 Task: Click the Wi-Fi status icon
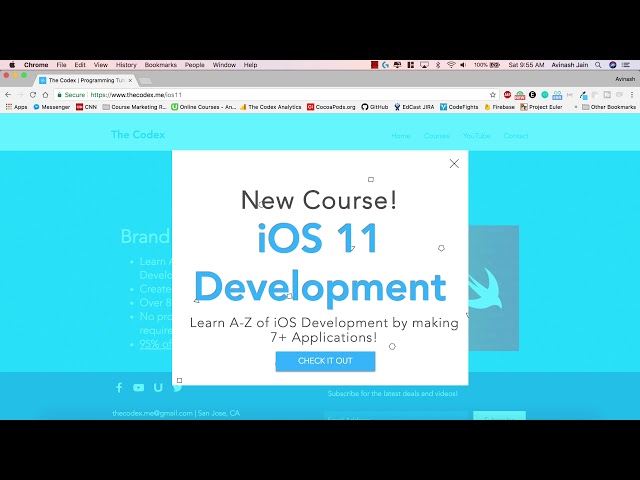451,65
